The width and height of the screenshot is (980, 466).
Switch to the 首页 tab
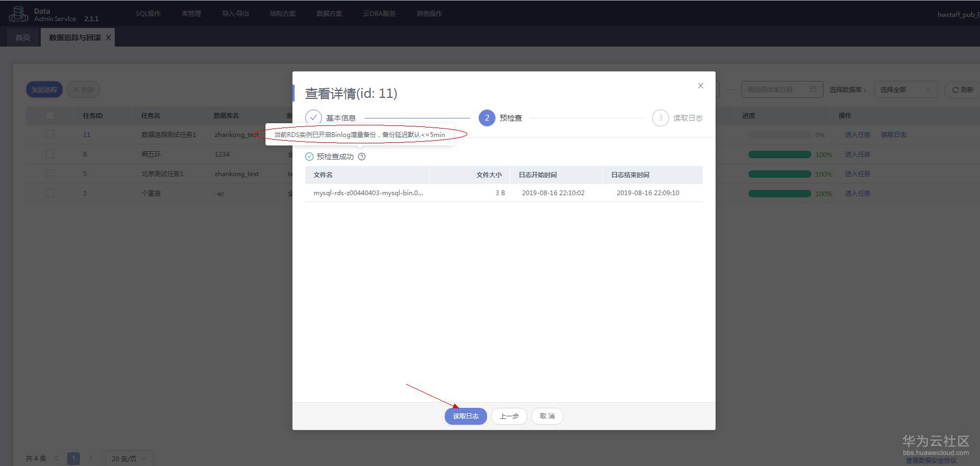point(23,38)
